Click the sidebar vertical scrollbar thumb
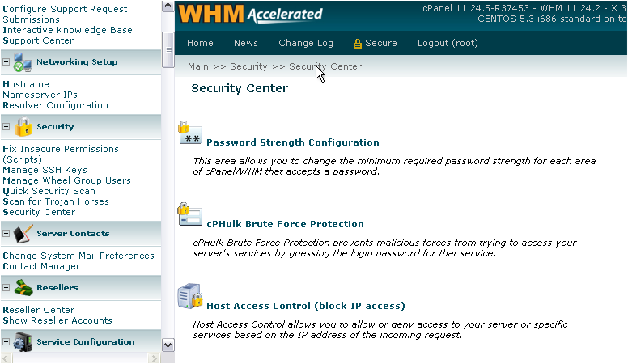Screen dimensions: 628x364 point(168,50)
